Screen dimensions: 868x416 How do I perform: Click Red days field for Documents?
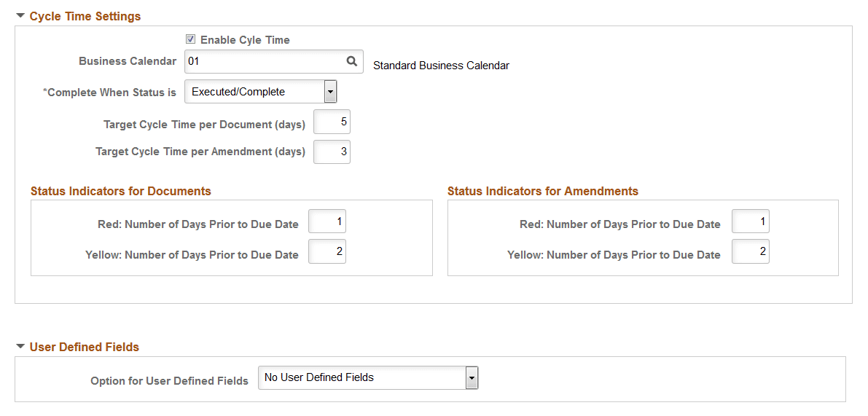327,221
